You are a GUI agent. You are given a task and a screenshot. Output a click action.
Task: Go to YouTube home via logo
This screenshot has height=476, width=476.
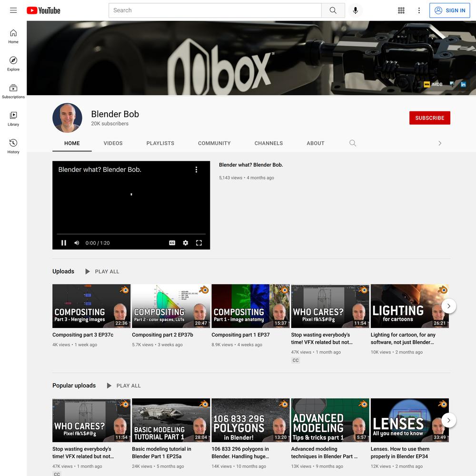click(43, 10)
